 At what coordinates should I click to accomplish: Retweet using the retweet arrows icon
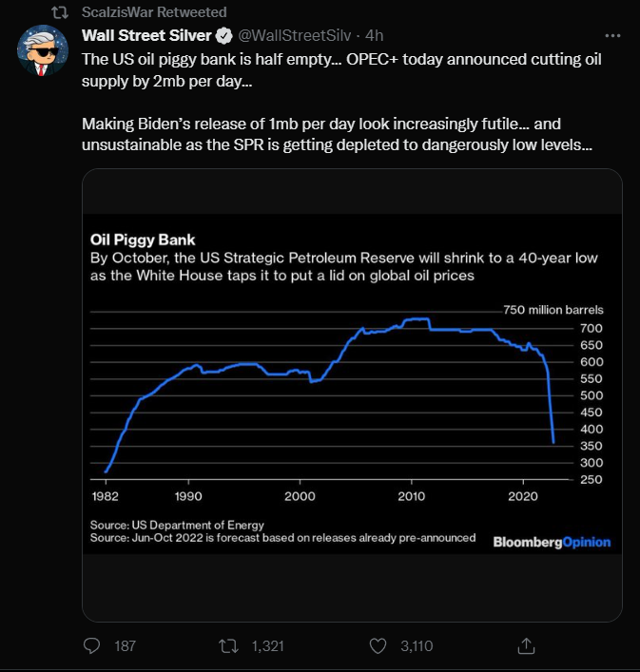click(x=228, y=645)
